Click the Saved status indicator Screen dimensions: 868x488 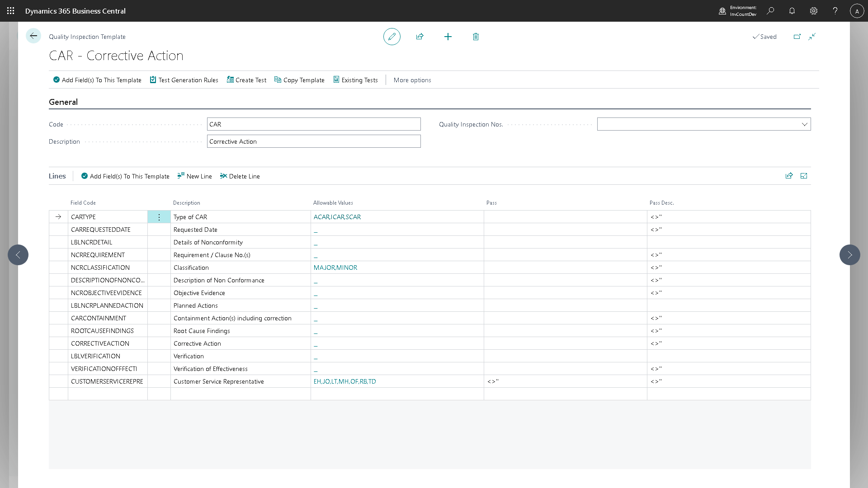(x=764, y=37)
